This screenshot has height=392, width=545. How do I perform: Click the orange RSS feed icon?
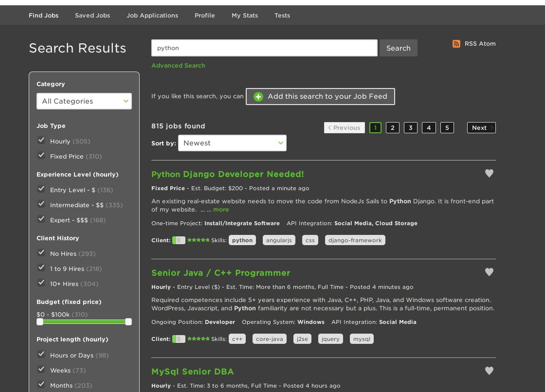[456, 43]
